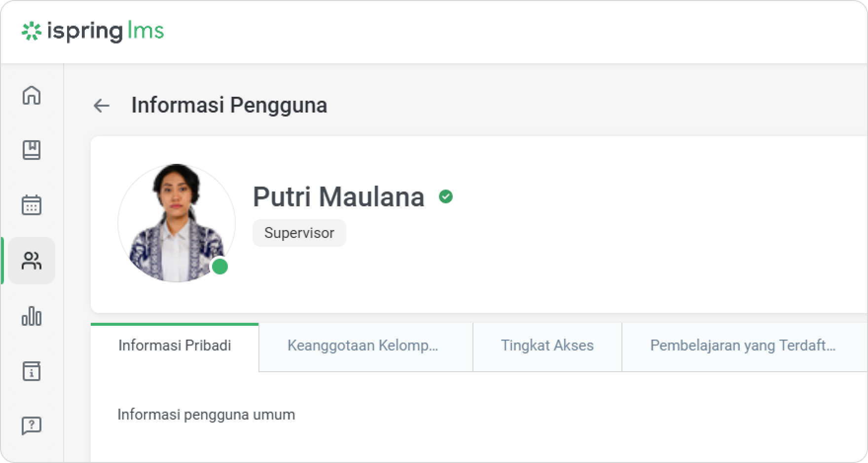The width and height of the screenshot is (868, 463).
Task: Switch to Pembelajaran yang Terdaftar tab
Action: click(743, 346)
